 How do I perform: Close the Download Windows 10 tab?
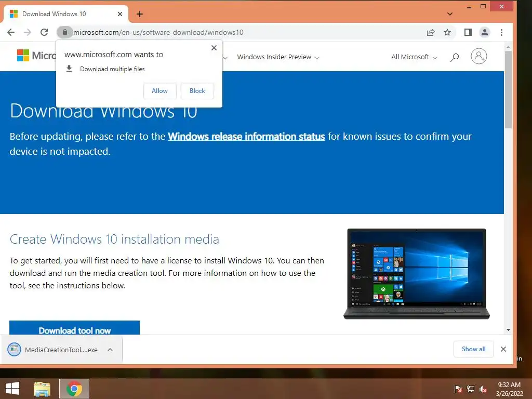(x=120, y=14)
